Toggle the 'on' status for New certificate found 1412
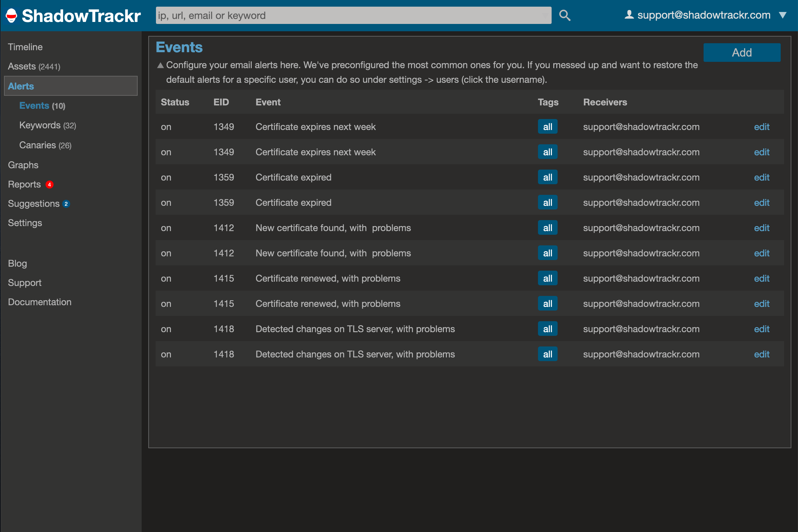This screenshot has height=532, width=798. click(166, 228)
